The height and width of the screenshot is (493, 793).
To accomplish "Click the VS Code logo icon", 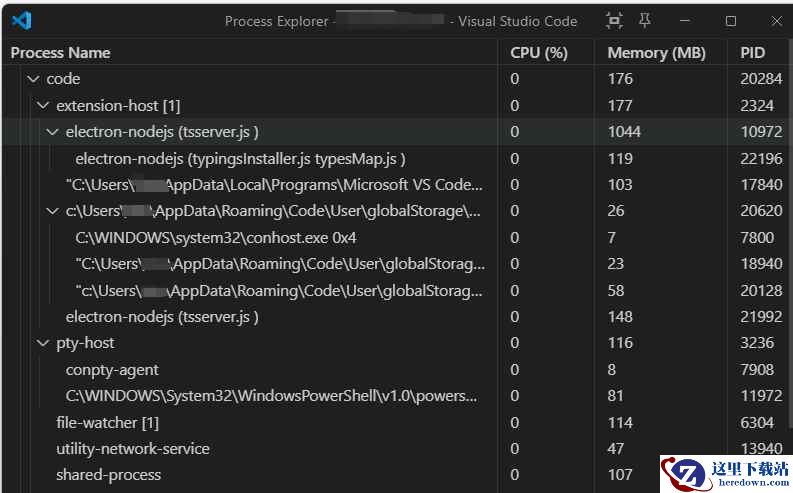I will [x=23, y=21].
